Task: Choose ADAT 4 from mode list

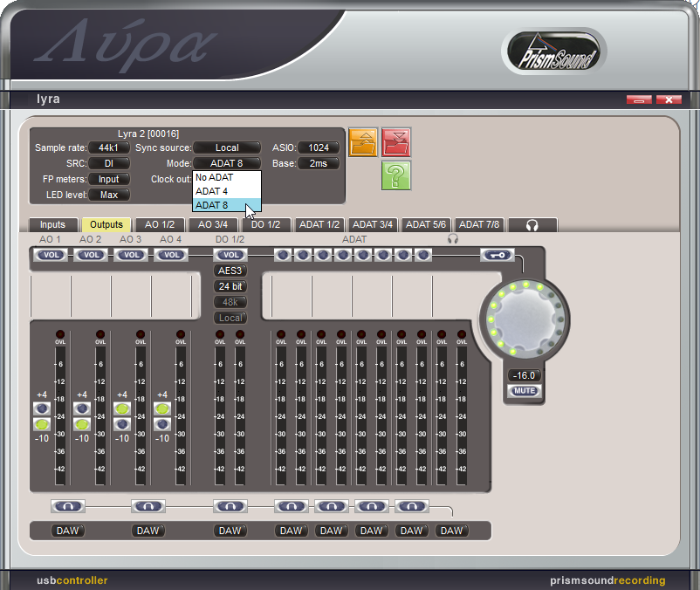Action: pos(227,191)
